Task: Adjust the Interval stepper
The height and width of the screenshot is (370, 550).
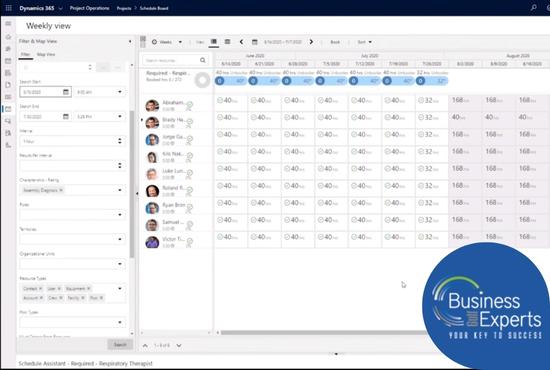Action: coord(120,141)
